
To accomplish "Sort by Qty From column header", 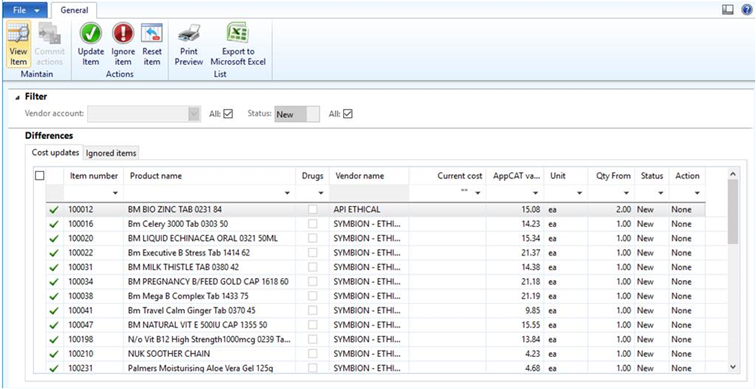I will pyautogui.click(x=613, y=176).
